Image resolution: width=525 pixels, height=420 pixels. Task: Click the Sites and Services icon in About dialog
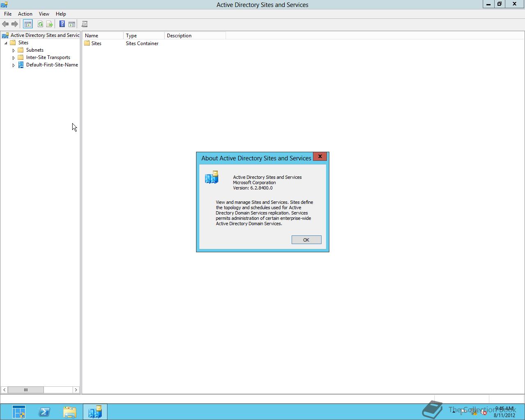click(212, 177)
